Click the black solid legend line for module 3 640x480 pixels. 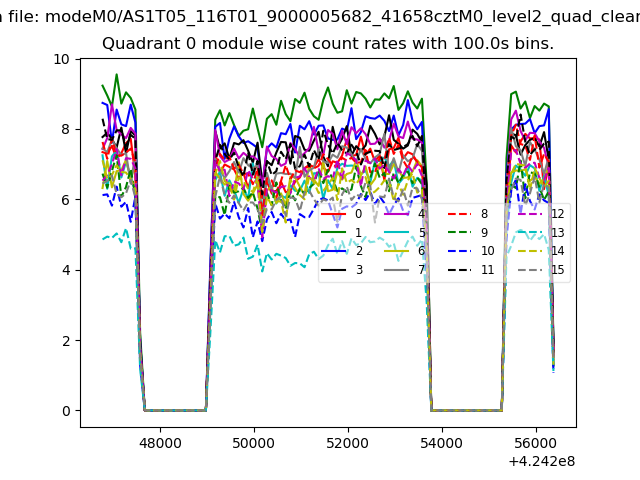[335, 270]
